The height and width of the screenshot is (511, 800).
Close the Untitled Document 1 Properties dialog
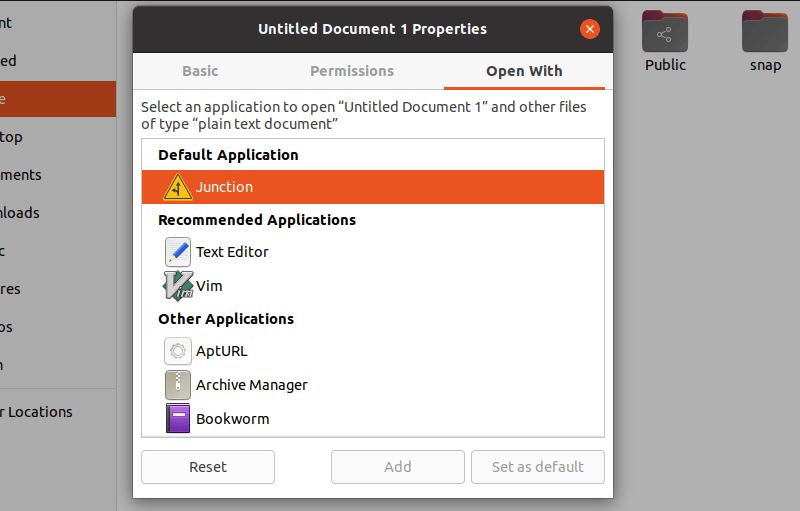click(x=590, y=29)
